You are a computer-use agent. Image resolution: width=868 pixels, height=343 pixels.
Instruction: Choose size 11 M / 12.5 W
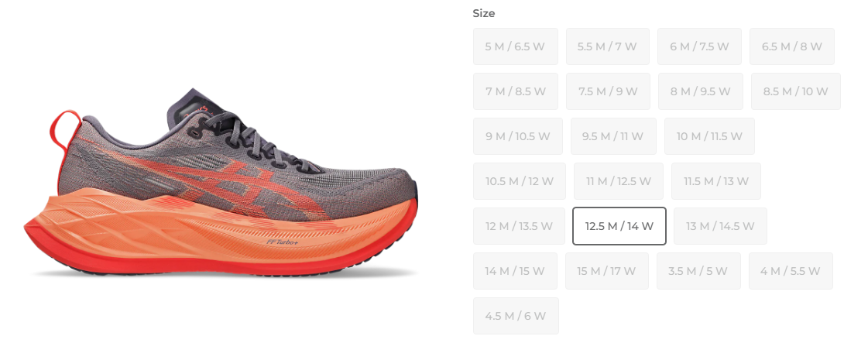619,181
